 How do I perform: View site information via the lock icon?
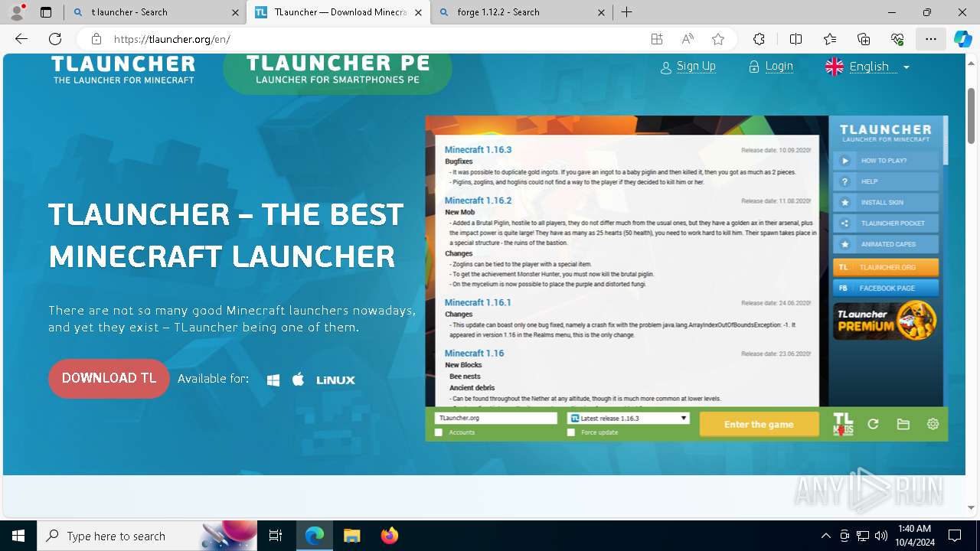[96, 39]
